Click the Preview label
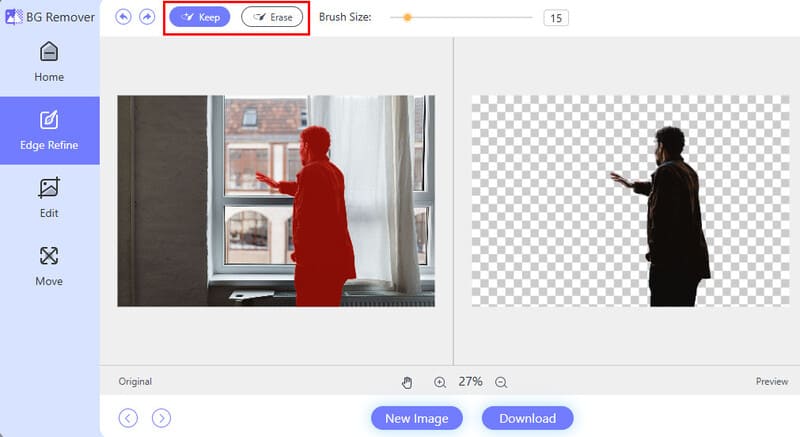 (x=772, y=381)
